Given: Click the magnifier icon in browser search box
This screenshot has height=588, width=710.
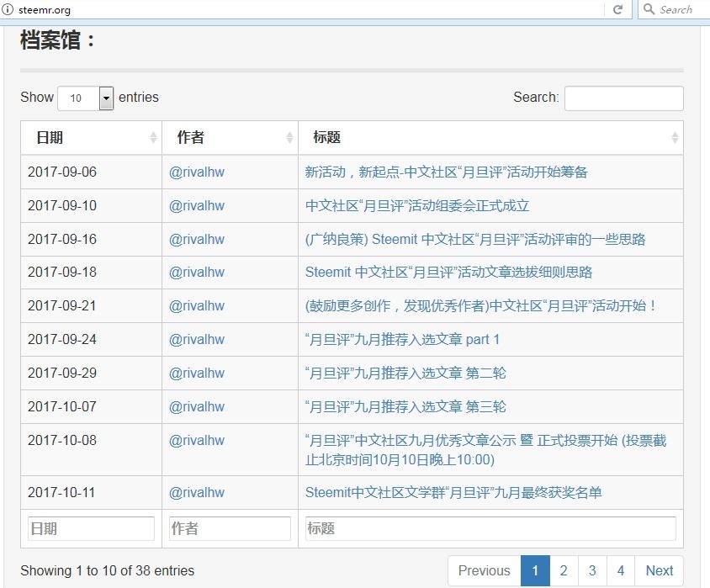Looking at the screenshot, I should pyautogui.click(x=649, y=9).
